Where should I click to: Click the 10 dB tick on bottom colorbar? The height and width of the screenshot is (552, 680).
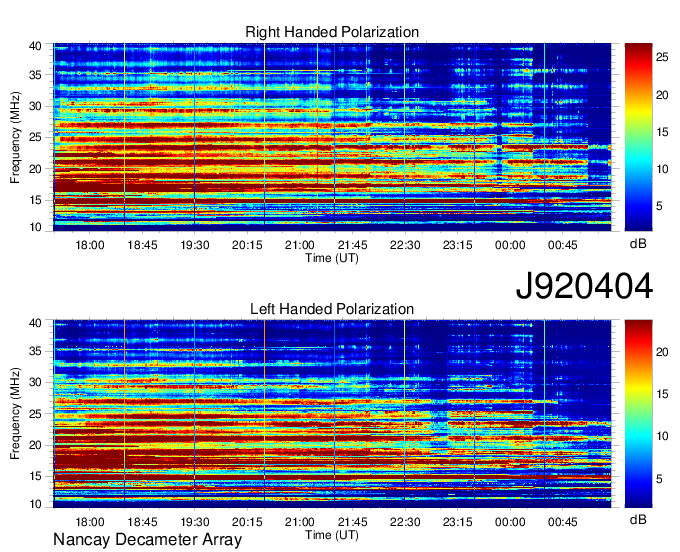(662, 436)
